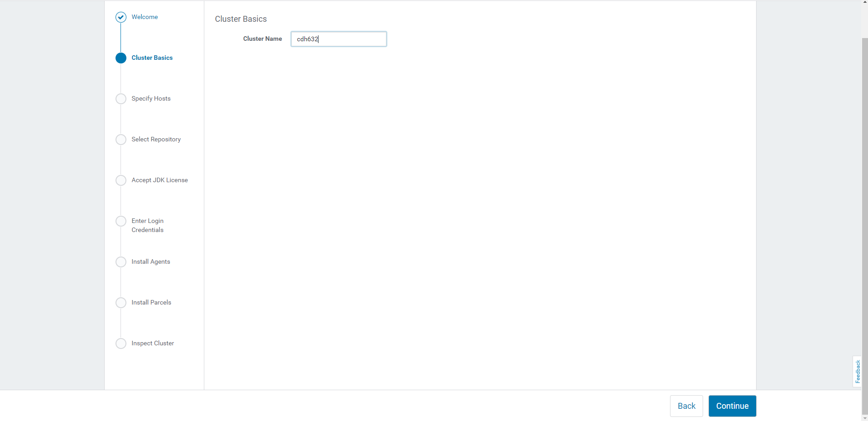This screenshot has width=868, height=421.
Task: Click the Install Parcels step label
Action: coord(151,302)
